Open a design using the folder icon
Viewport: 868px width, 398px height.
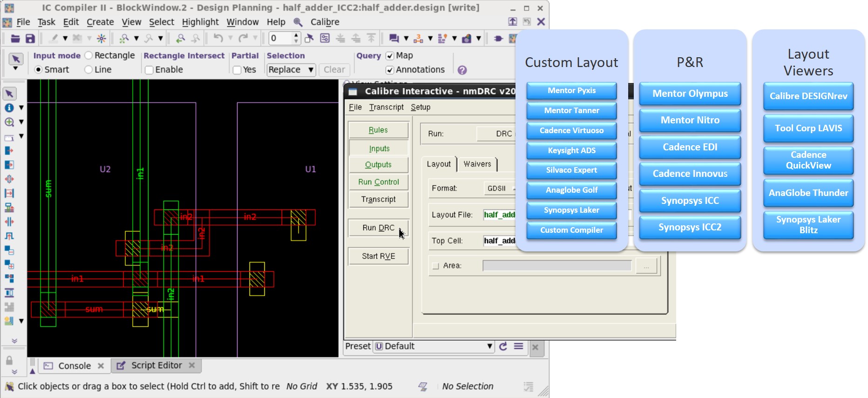pyautogui.click(x=15, y=38)
